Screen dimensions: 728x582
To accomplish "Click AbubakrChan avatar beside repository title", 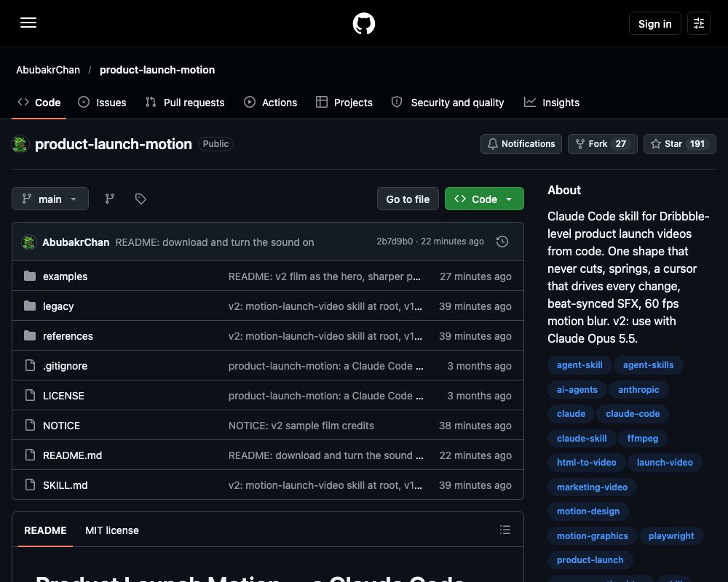I will [20, 144].
